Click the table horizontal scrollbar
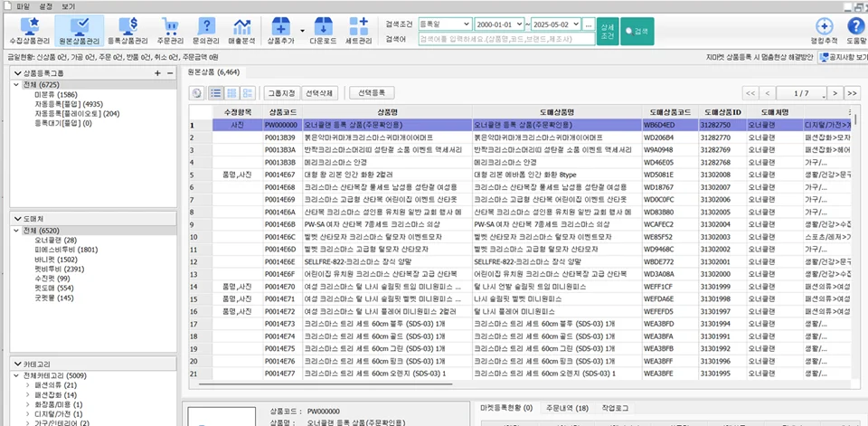Image resolution: width=868 pixels, height=426 pixels. click(325, 383)
